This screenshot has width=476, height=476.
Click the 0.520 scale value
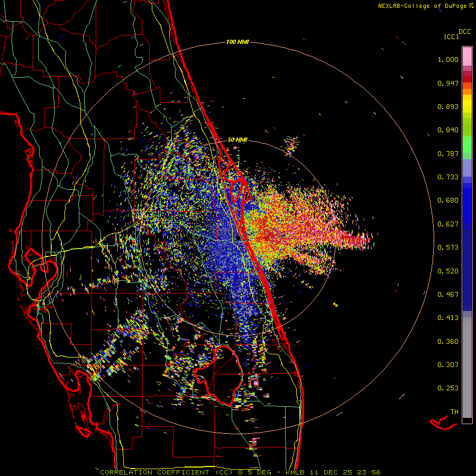pos(448,271)
